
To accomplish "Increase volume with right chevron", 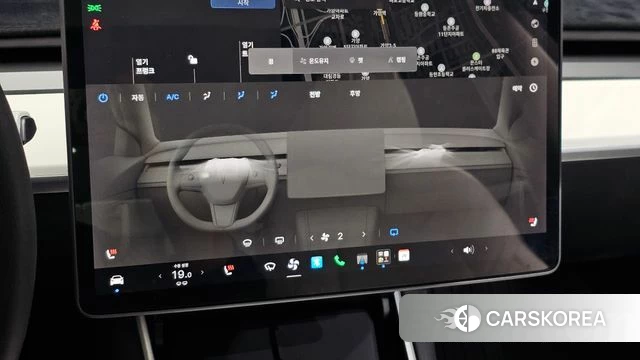I will click(486, 248).
